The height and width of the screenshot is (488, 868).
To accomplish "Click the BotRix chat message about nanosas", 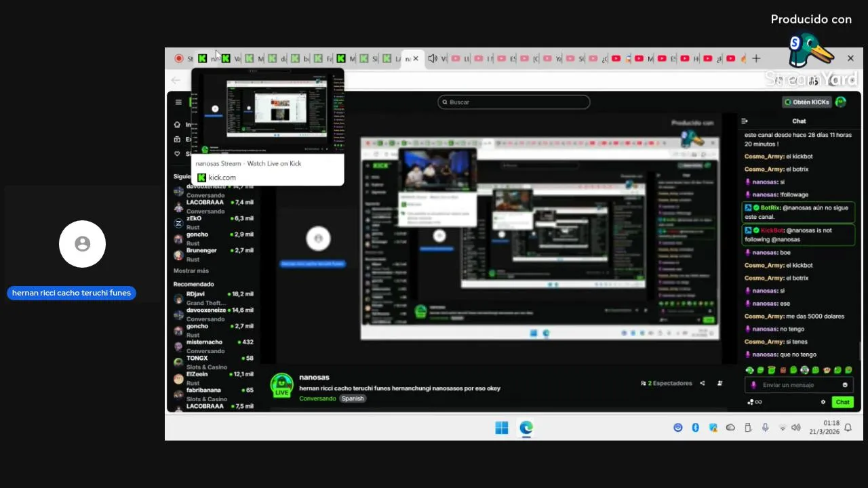I will [799, 212].
